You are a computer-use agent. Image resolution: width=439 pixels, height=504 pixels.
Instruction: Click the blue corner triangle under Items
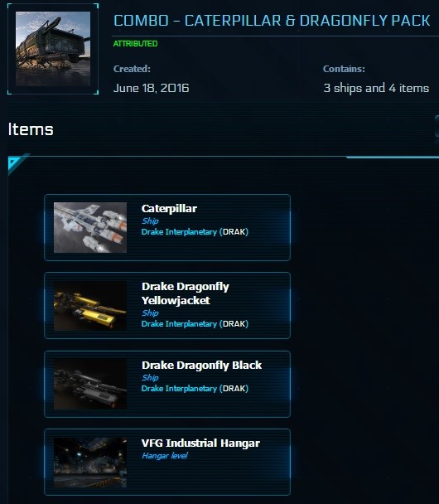click(x=15, y=163)
